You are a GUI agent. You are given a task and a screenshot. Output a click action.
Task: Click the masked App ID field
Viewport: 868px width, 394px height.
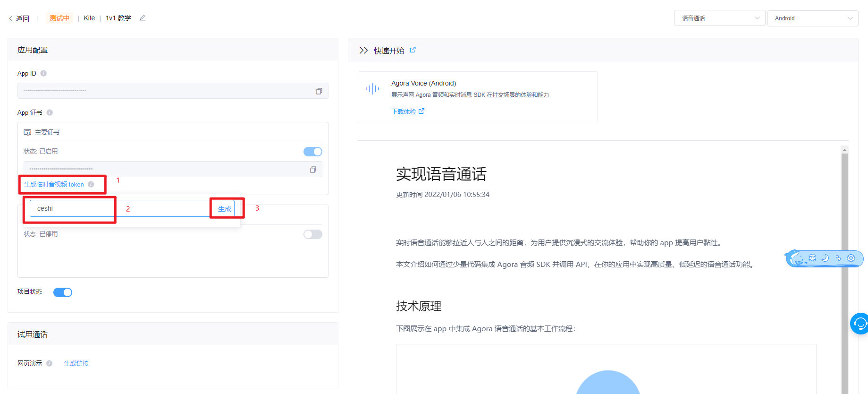click(173, 91)
